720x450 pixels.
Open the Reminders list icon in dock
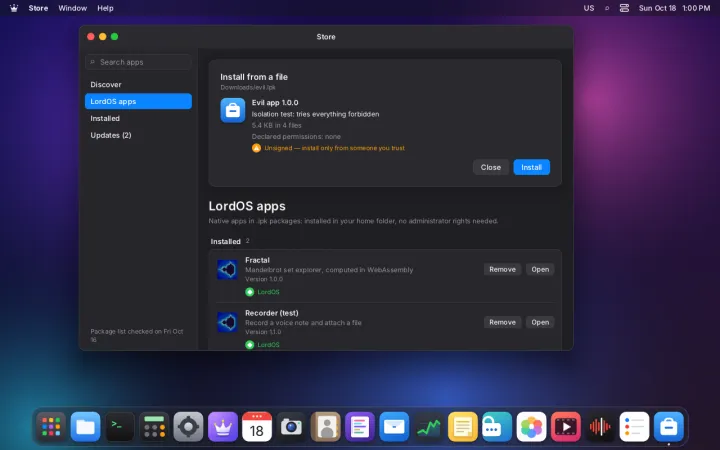click(634, 427)
